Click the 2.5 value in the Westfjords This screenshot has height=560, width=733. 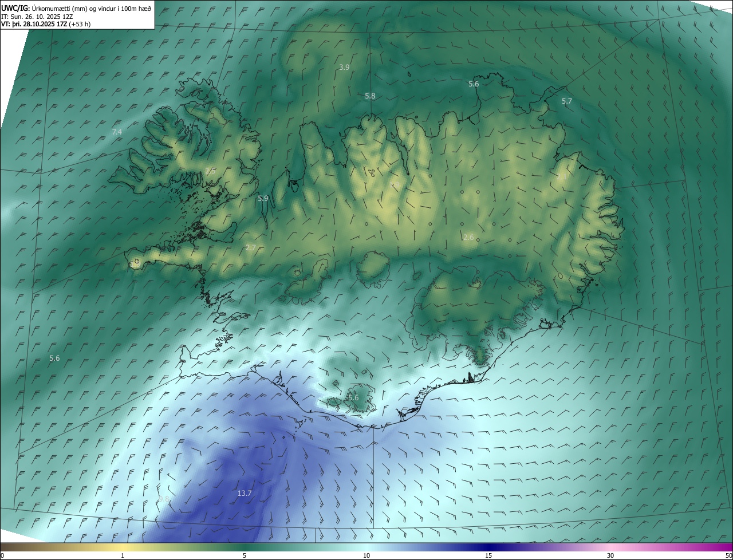[x=210, y=171]
